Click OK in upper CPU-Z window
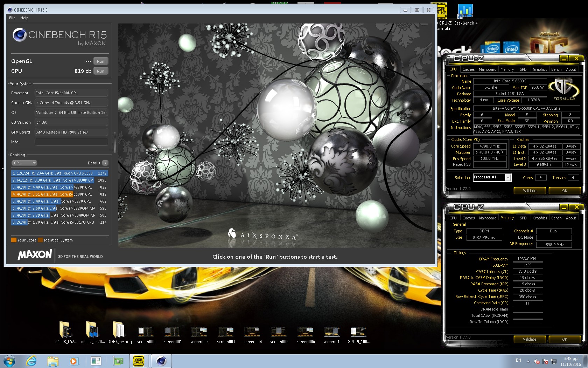The image size is (588, 368). pos(565,191)
